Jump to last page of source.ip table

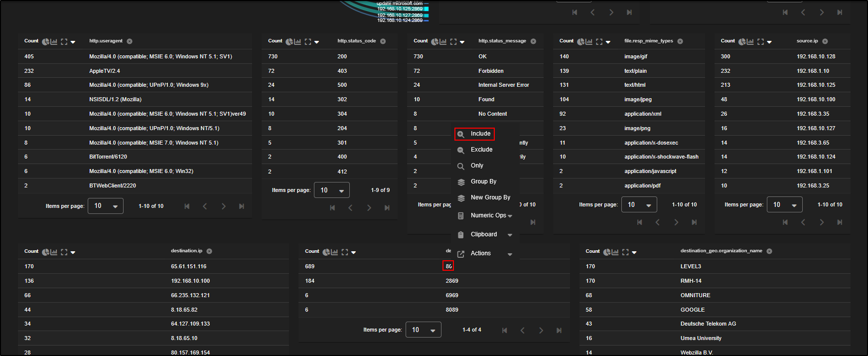(x=840, y=222)
